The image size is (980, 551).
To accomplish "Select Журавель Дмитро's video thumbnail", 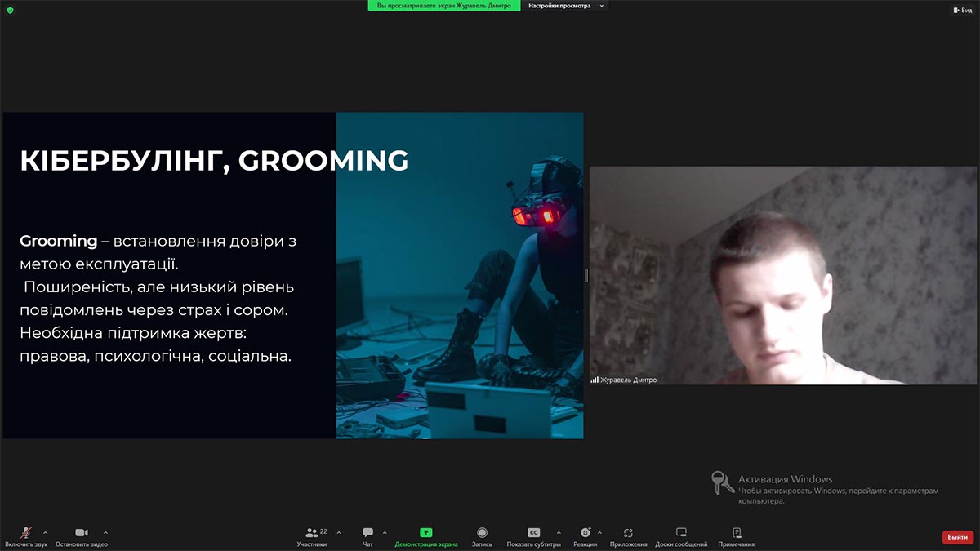I will tap(782, 275).
